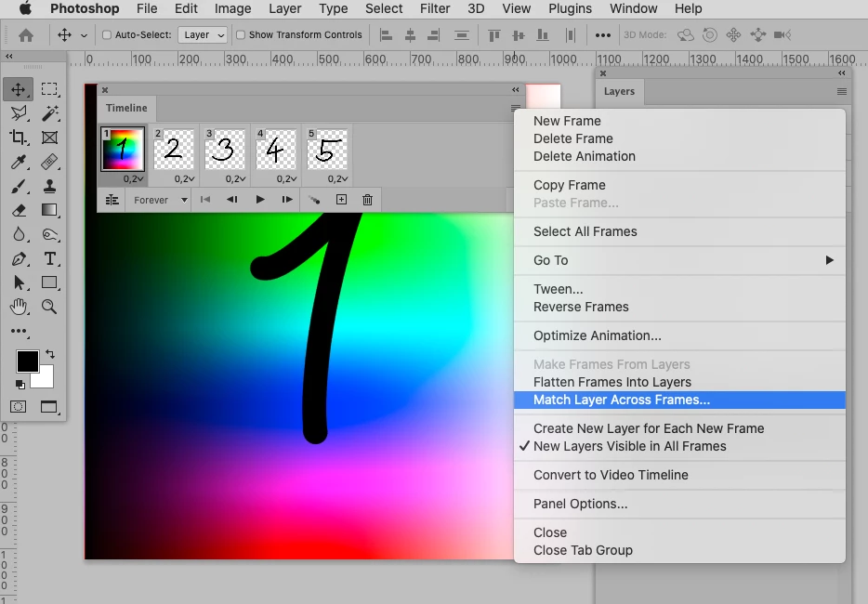868x604 pixels.
Task: Select the Eyedropper tool
Action: coord(19,162)
